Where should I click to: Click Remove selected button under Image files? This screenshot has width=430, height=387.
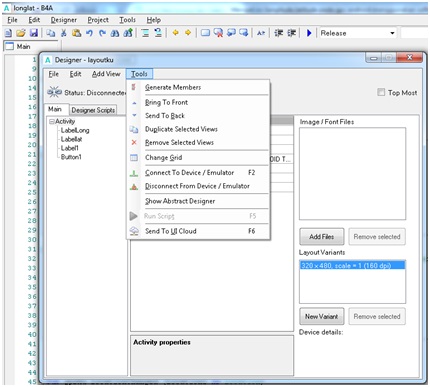377,237
